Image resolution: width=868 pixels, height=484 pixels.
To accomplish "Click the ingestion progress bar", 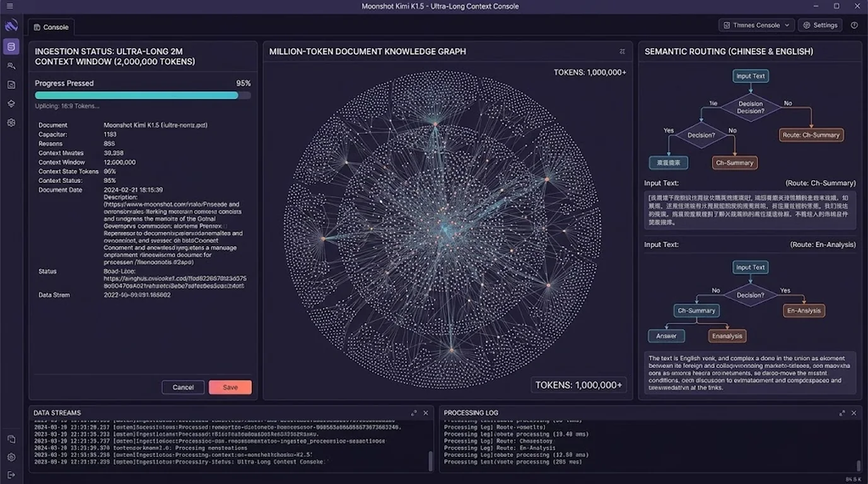I will pos(143,95).
